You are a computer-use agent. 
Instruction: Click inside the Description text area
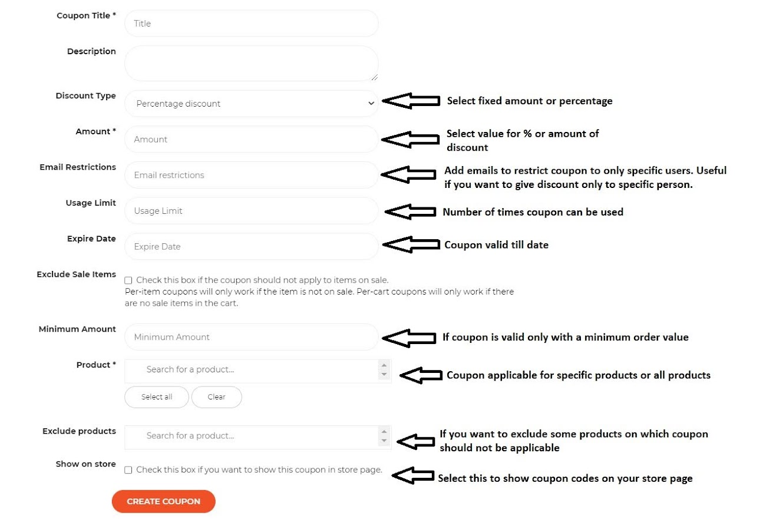251,63
